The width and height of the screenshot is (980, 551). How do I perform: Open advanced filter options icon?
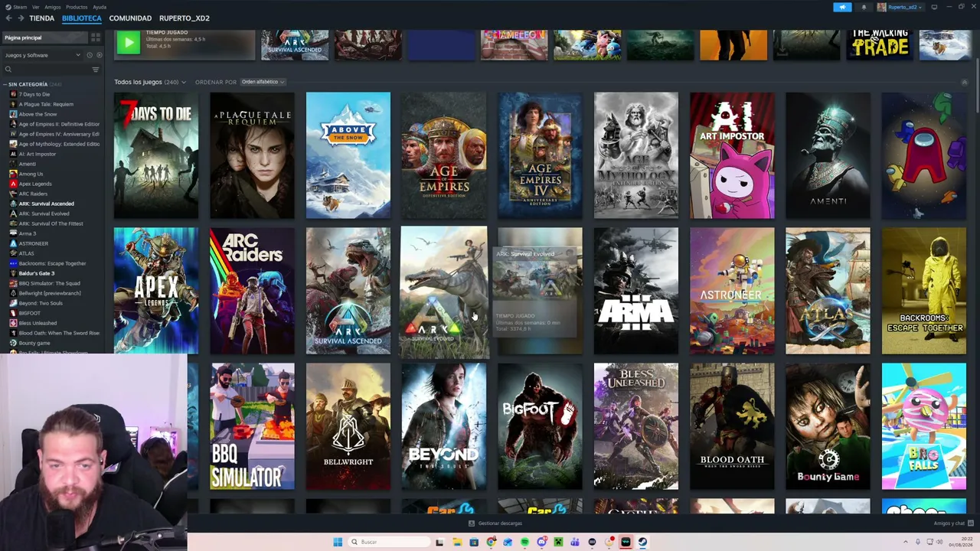coord(96,70)
